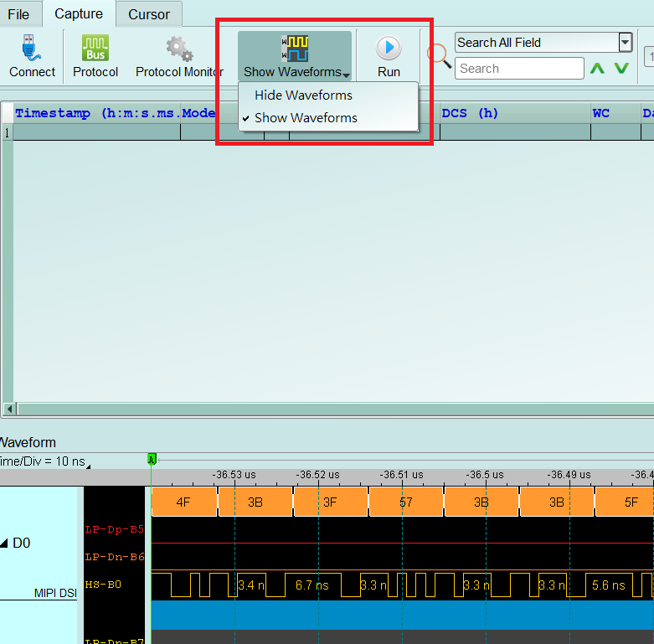Select the 57 decoded byte block

406,502
